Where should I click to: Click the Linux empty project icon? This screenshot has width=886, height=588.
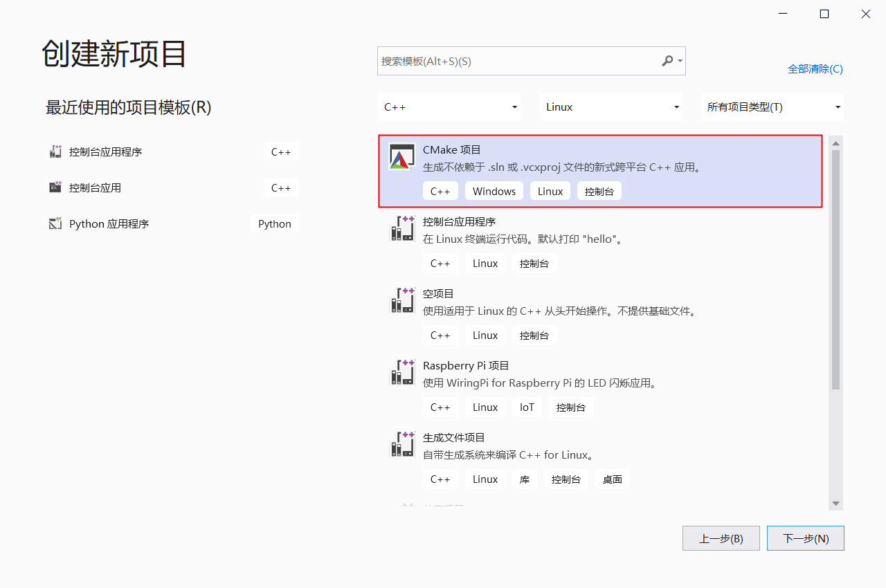[402, 300]
